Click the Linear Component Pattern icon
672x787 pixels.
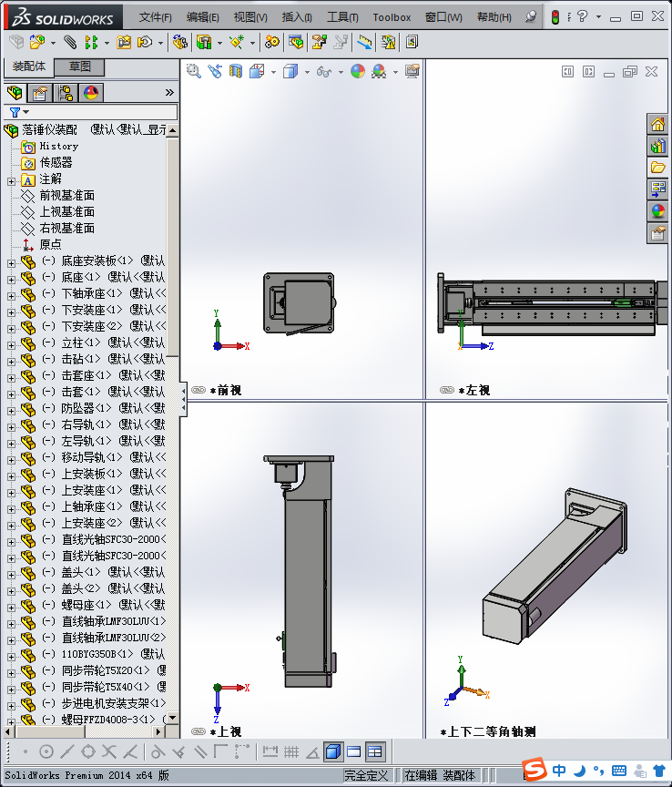point(91,42)
